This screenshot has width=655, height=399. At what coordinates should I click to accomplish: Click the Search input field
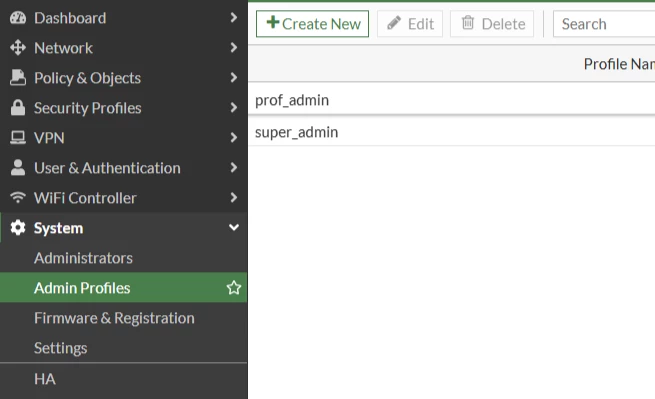pyautogui.click(x=604, y=24)
